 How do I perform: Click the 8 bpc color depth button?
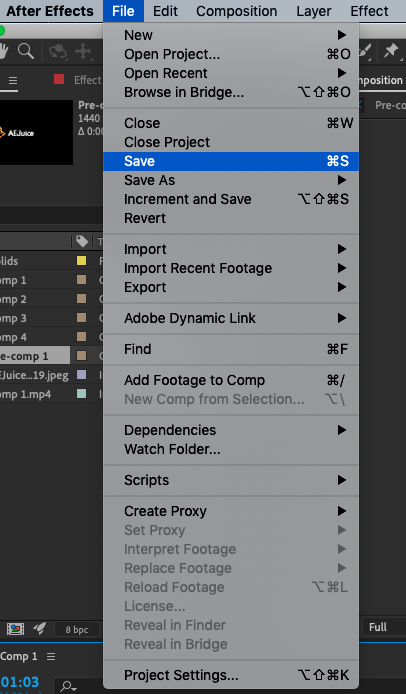pos(77,629)
